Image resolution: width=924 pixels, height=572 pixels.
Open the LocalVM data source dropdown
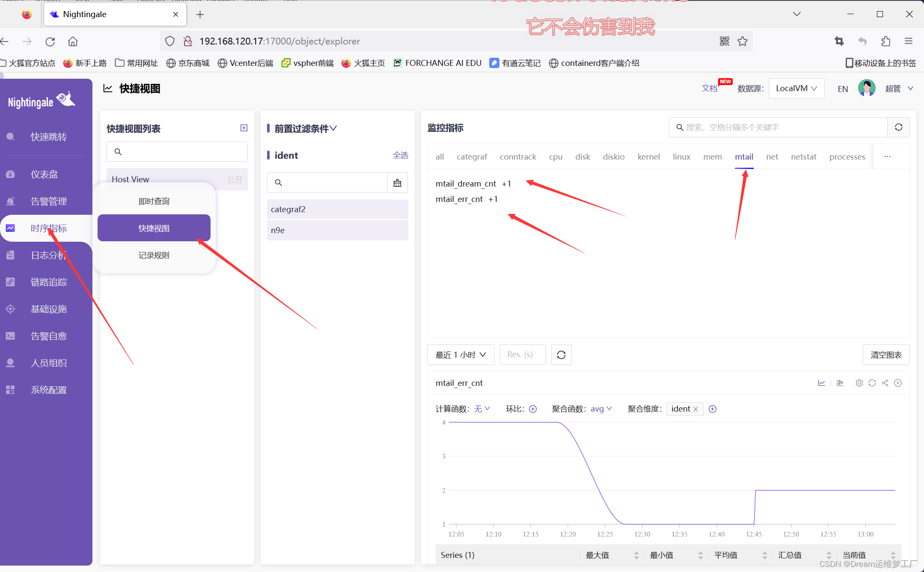[796, 88]
